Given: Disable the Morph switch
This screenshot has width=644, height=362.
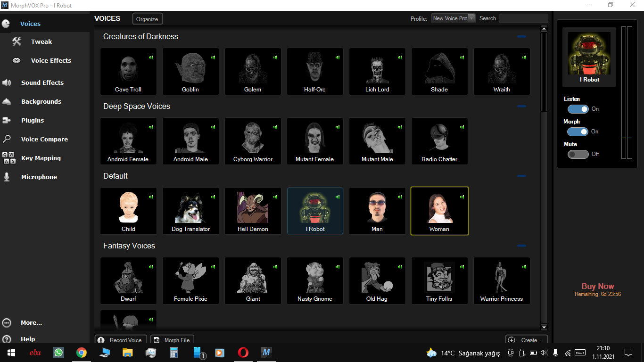Looking at the screenshot, I should tap(578, 132).
